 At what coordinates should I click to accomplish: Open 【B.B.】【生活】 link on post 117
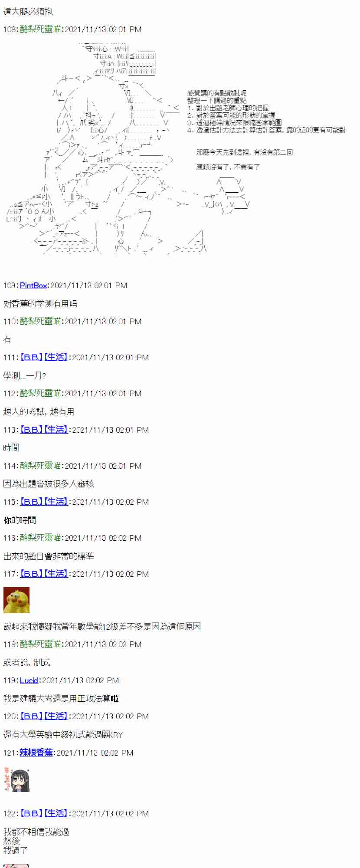tap(44, 574)
